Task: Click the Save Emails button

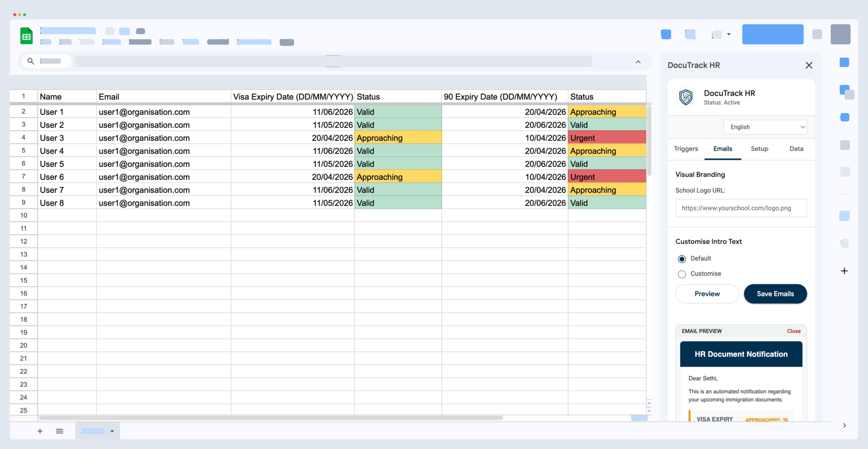Action: click(775, 294)
